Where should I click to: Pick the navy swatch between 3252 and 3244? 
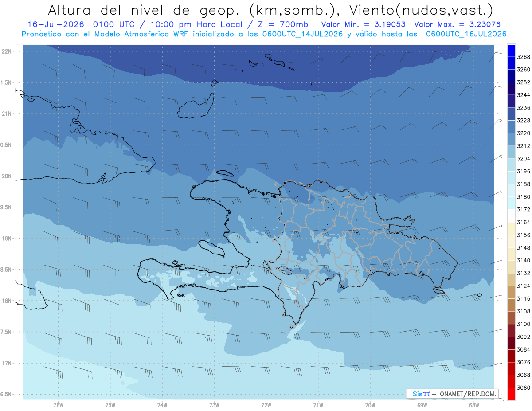click(x=511, y=88)
